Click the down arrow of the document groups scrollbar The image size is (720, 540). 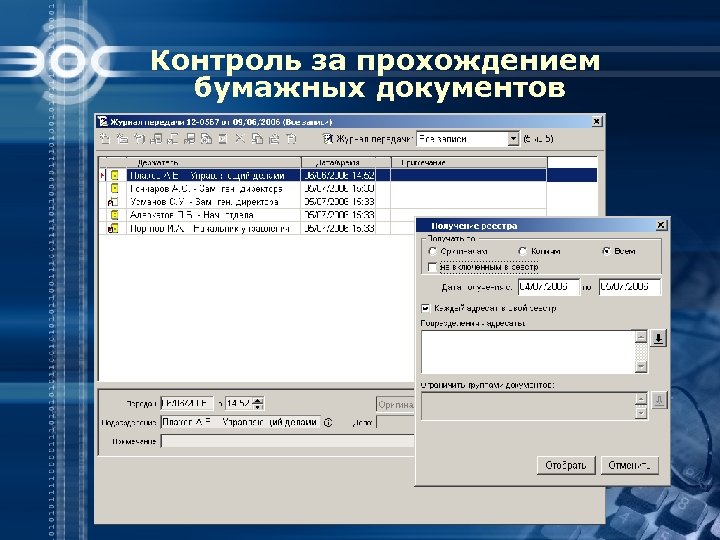coord(641,413)
